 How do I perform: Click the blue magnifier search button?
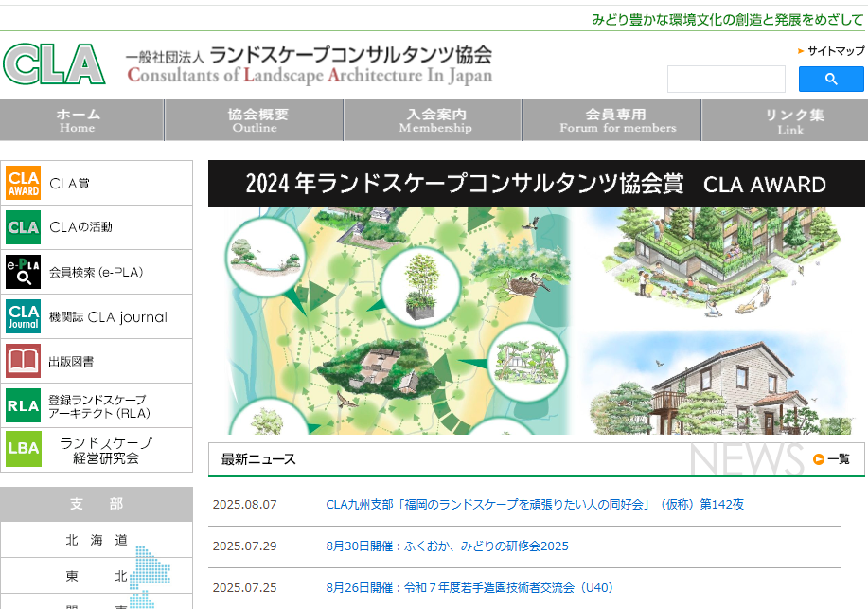tap(831, 79)
